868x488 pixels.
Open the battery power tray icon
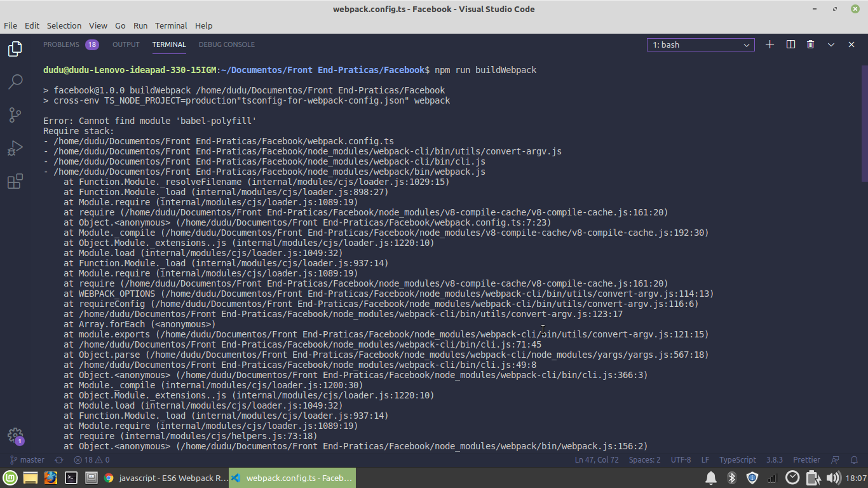point(813,478)
